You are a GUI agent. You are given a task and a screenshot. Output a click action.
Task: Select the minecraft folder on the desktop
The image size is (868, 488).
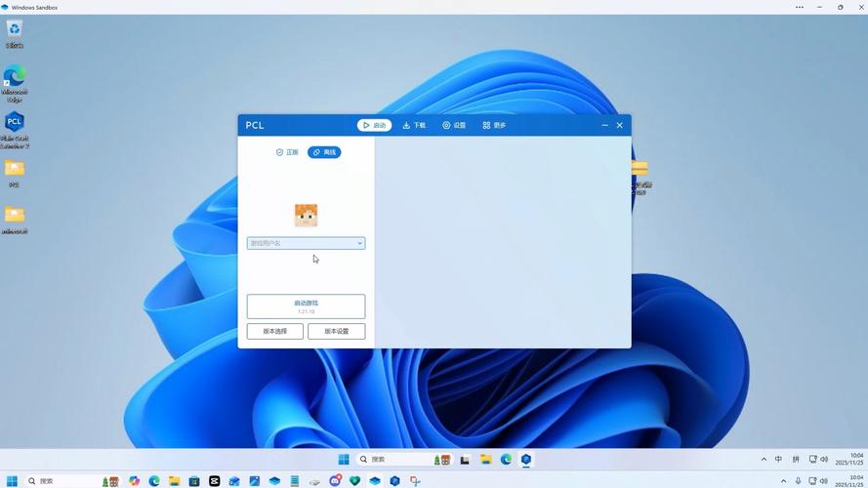point(15,220)
